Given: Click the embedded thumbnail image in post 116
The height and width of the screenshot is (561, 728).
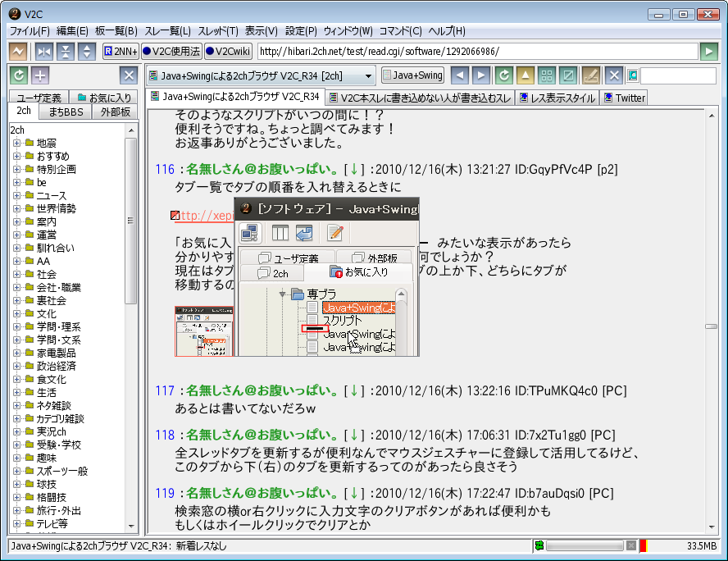Looking at the screenshot, I should pos(205,332).
